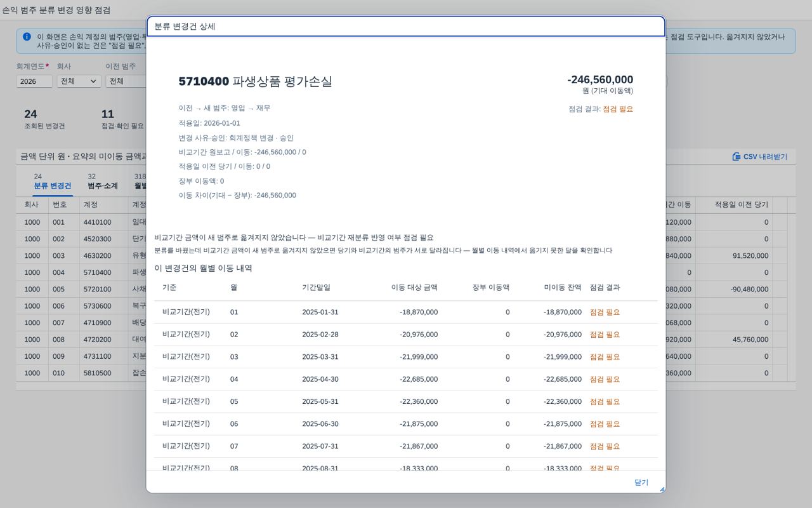Image resolution: width=812 pixels, height=508 pixels.
Task: Click 이전 범주 field showing 전체
Action: coord(126,81)
